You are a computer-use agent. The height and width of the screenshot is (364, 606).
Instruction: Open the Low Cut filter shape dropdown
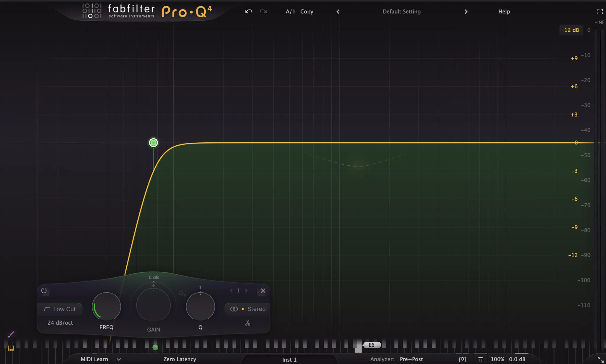(60, 309)
